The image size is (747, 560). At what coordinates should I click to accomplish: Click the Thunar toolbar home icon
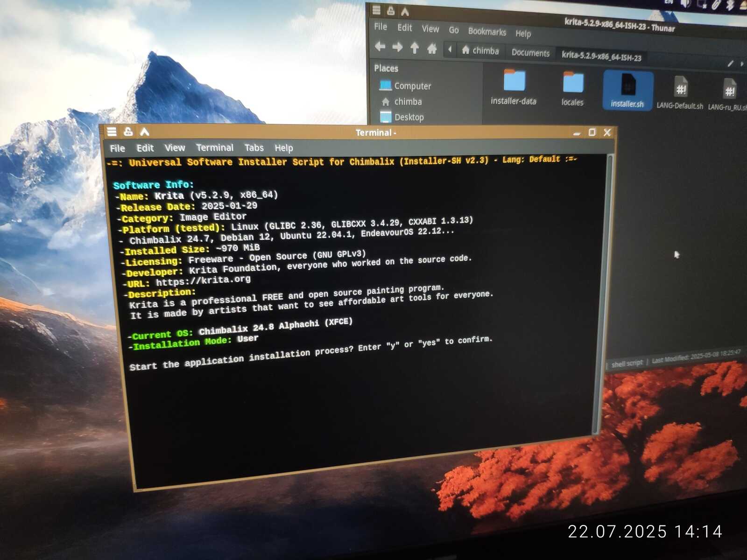(432, 49)
